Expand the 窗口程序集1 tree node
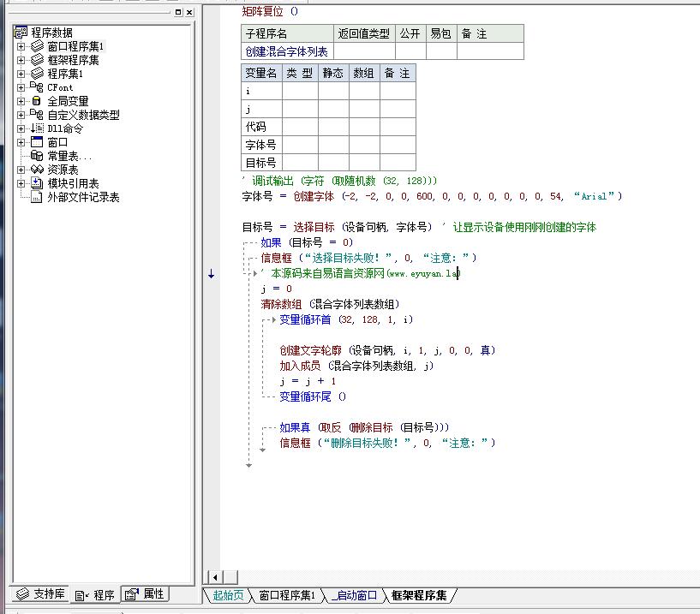The height and width of the screenshot is (614, 700). [21, 46]
